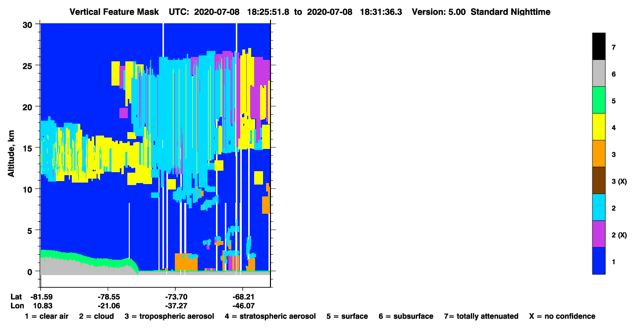The width and height of the screenshot is (644, 330).
Task: Click the blue color bar segment 1
Action: pyautogui.click(x=598, y=260)
